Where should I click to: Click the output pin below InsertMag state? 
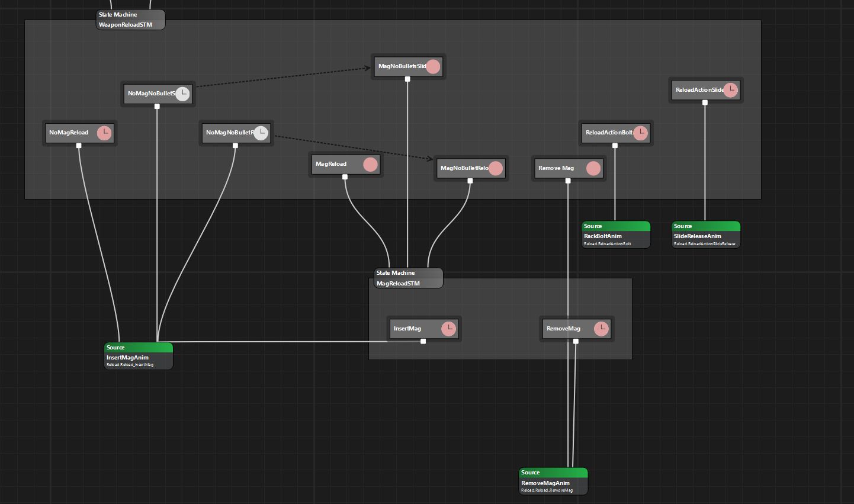click(x=423, y=341)
